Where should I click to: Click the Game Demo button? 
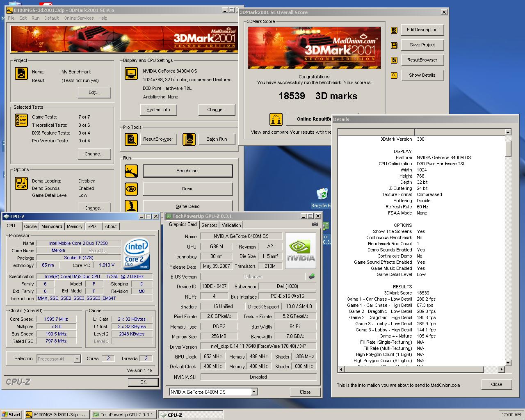pyautogui.click(x=188, y=206)
